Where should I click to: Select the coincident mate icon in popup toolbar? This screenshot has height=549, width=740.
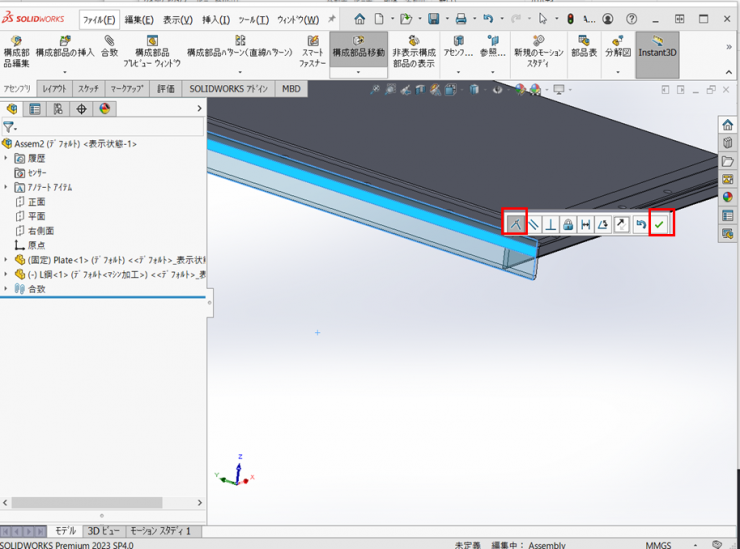tap(515, 224)
